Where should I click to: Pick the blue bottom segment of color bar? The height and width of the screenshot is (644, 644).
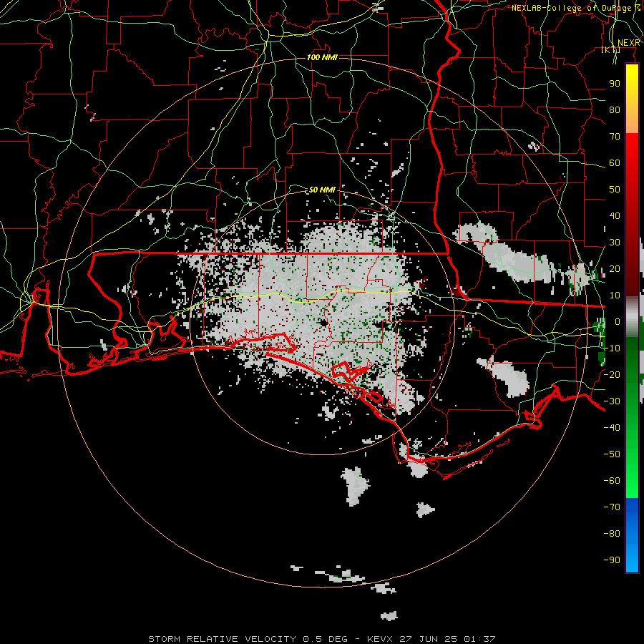pyautogui.click(x=632, y=535)
